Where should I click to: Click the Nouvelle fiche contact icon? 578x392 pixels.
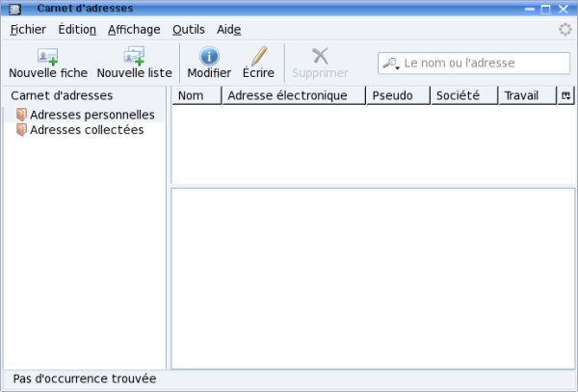click(47, 56)
